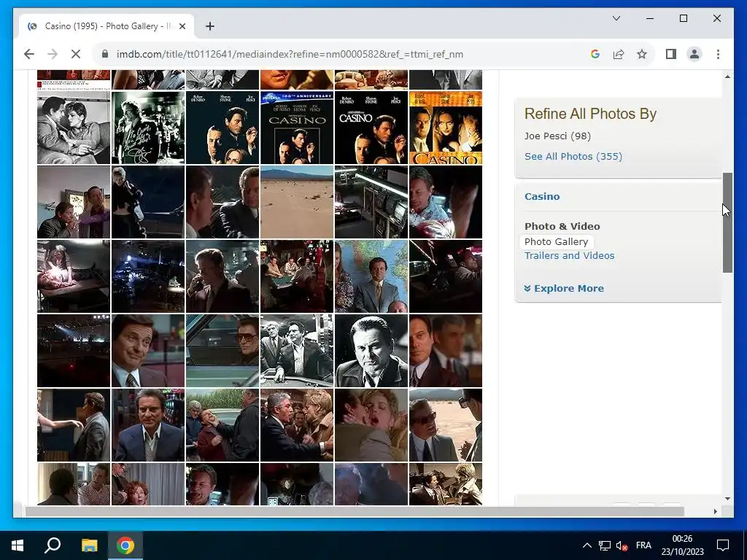The height and width of the screenshot is (560, 747).
Task: Open the orange Casino poster thumbnail
Action: coord(446,128)
